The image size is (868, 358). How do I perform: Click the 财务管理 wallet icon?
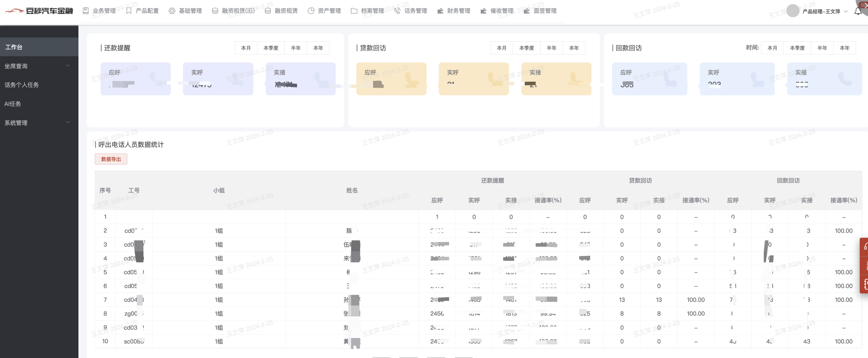pyautogui.click(x=440, y=11)
